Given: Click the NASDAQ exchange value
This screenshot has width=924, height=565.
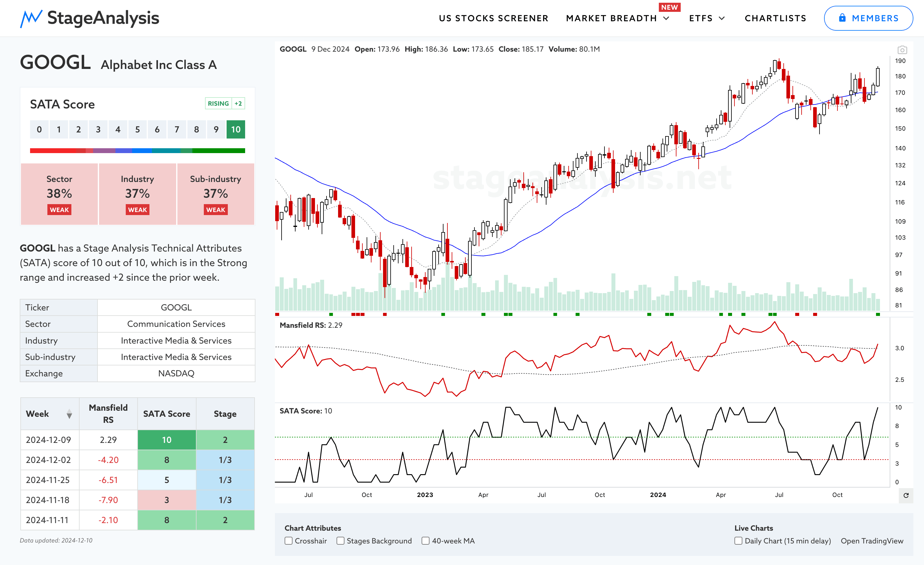Looking at the screenshot, I should (x=176, y=373).
